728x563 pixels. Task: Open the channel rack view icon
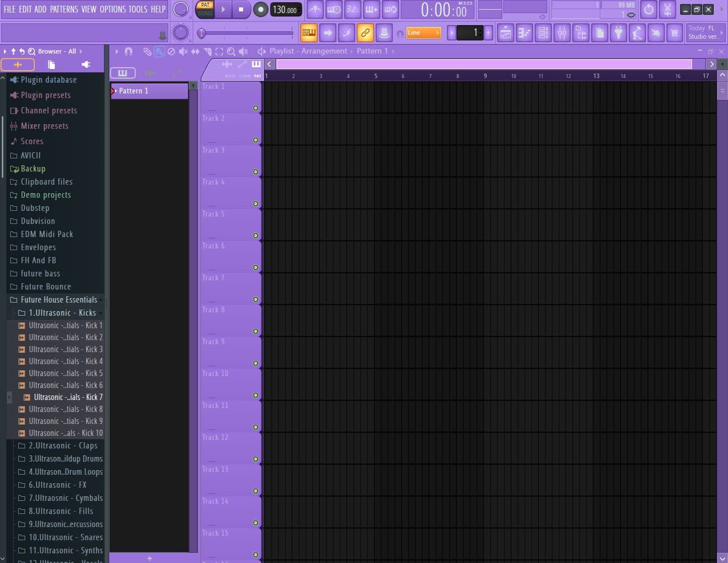543,33
